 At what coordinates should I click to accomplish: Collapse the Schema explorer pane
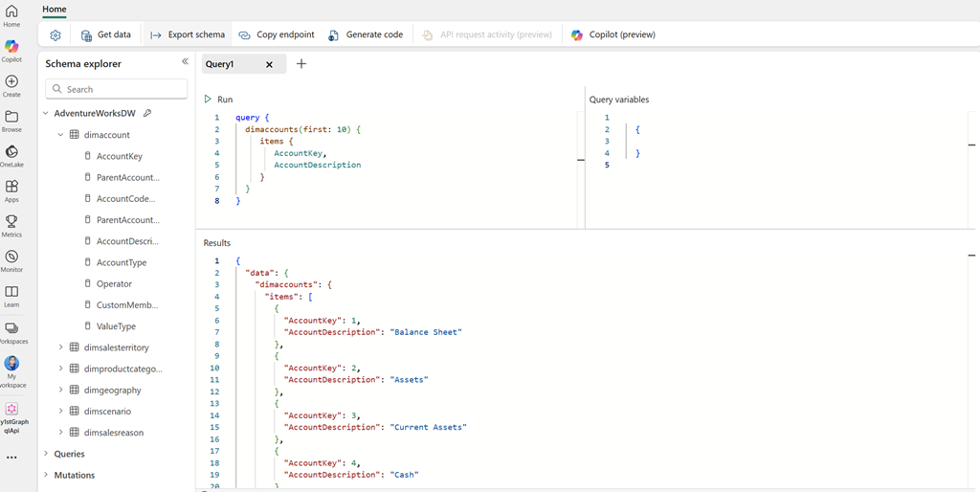(185, 61)
